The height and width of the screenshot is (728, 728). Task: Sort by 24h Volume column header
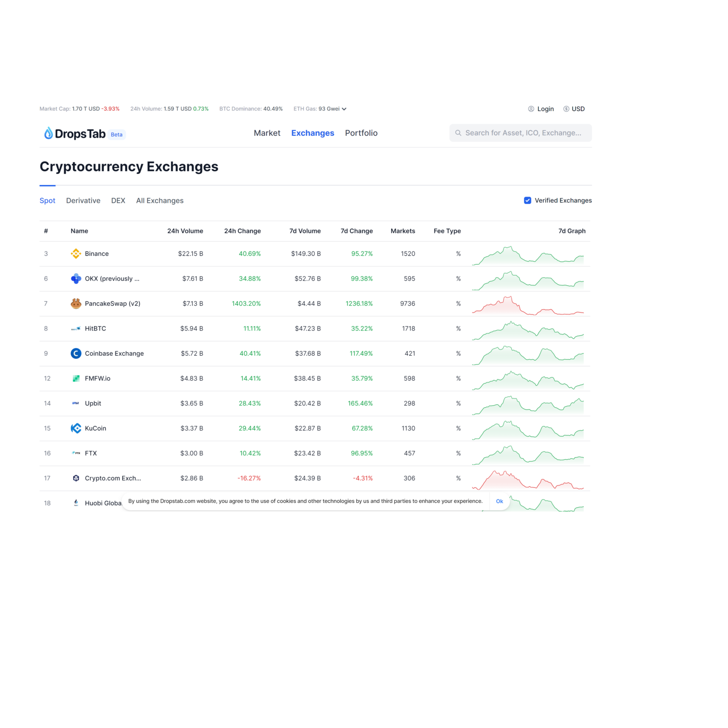[185, 231]
